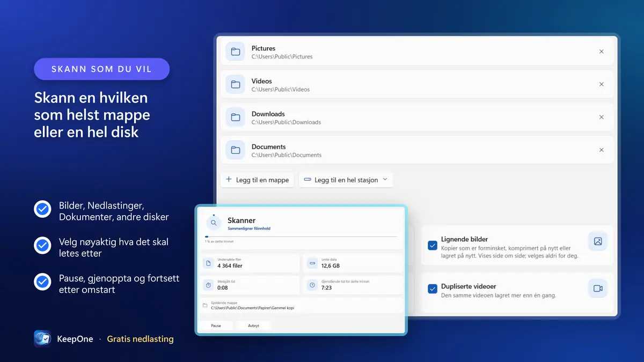This screenshot has width=644, height=362.
Task: Remove the Videos folder from the list
Action: (602, 84)
